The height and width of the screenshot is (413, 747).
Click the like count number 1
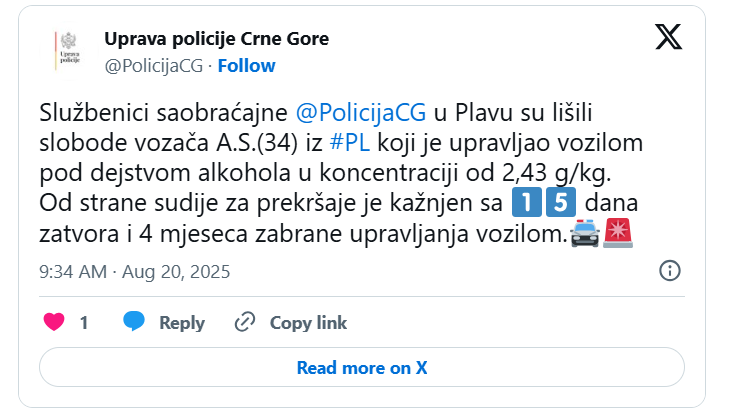click(84, 322)
